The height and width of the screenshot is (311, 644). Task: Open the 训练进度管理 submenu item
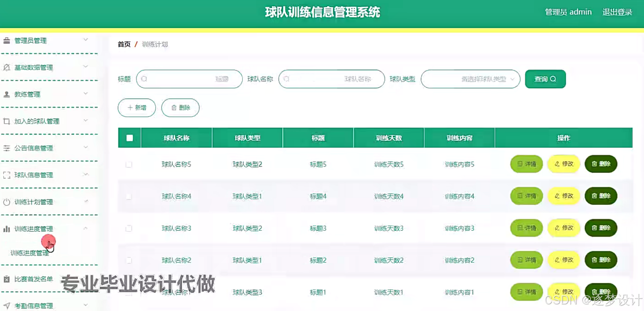coord(30,253)
